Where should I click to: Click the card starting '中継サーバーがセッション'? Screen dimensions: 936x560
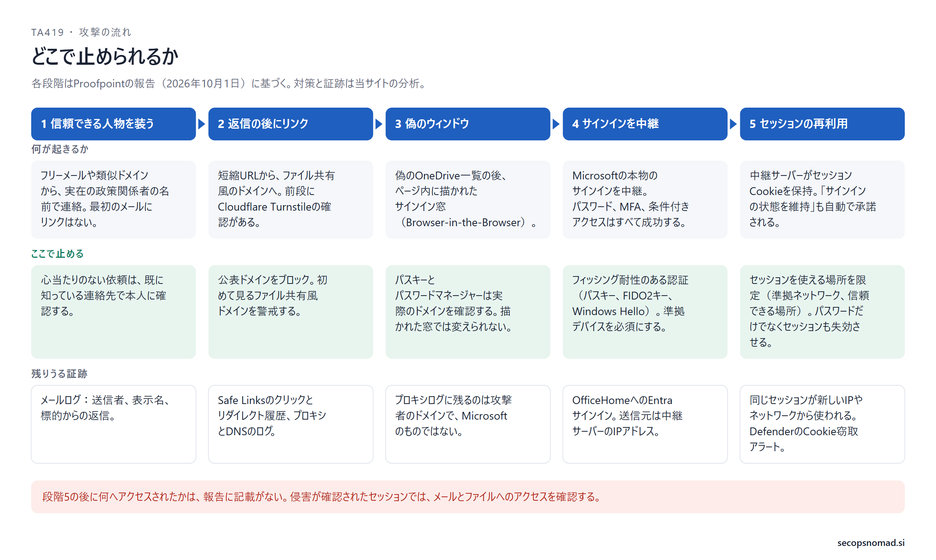coord(822,199)
